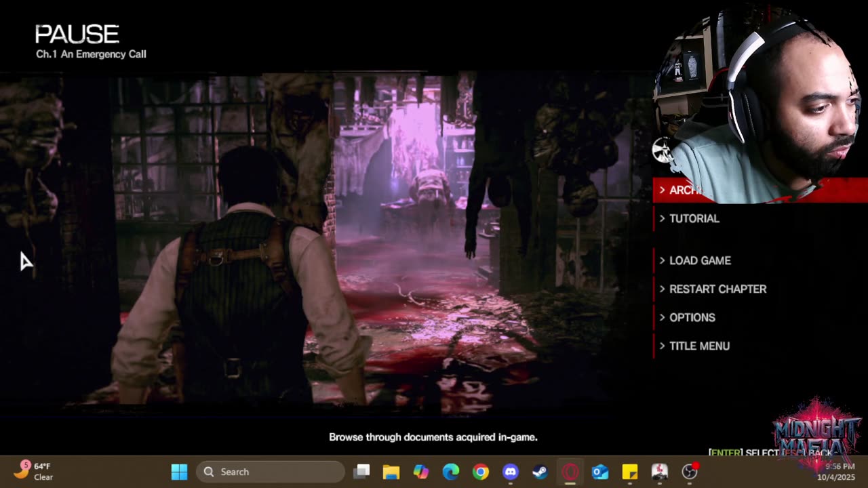Click the Enter Select prompt
Image resolution: width=868 pixels, height=488 pixels.
(744, 453)
